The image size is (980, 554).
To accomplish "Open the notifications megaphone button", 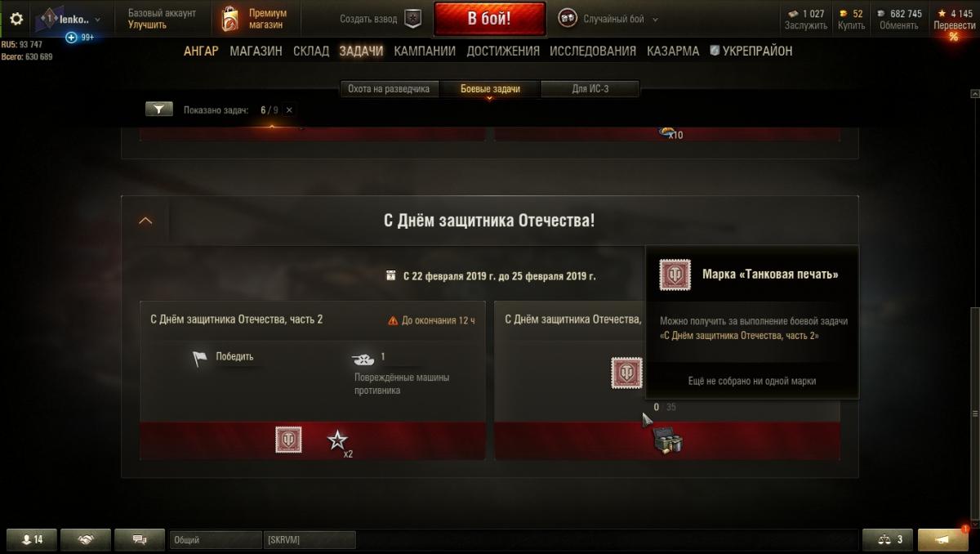I will (943, 540).
